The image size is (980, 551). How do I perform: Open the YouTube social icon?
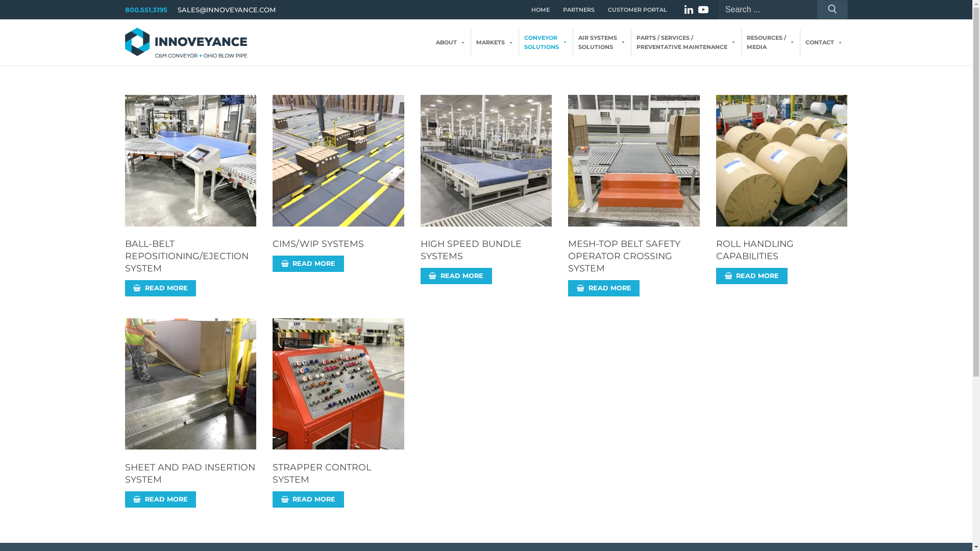703,10
